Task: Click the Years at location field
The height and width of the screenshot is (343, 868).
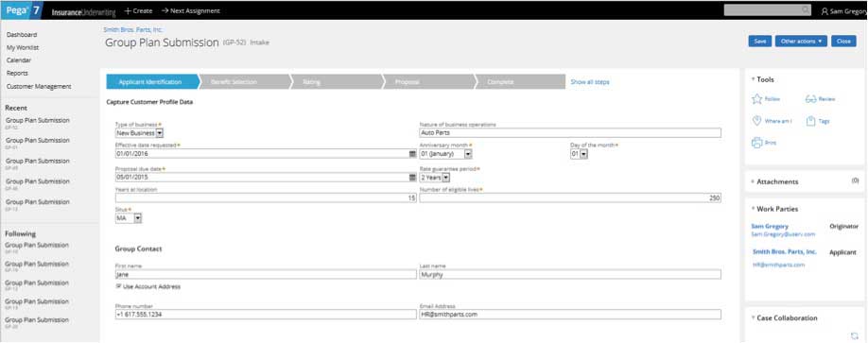Action: point(266,198)
